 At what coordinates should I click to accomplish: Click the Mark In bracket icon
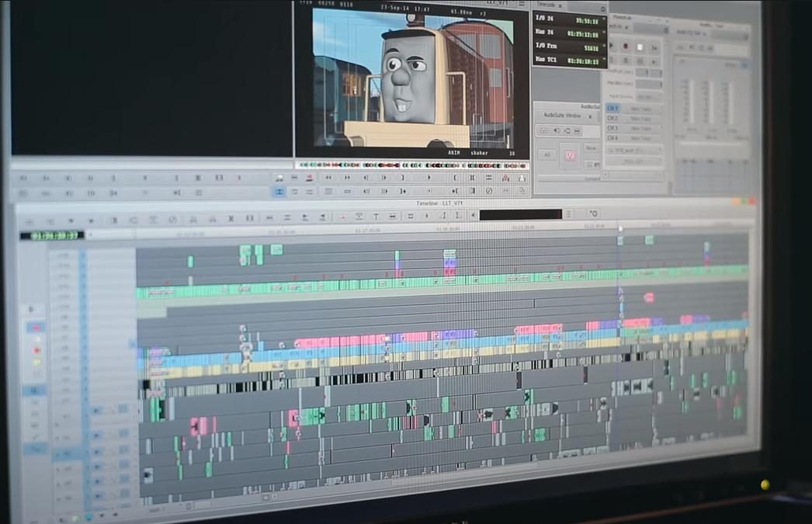455,178
